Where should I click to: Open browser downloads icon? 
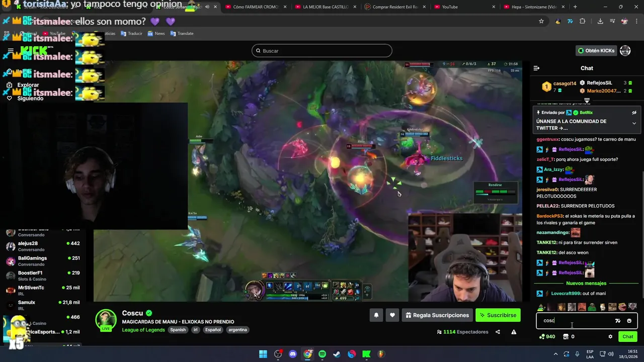[600, 21]
